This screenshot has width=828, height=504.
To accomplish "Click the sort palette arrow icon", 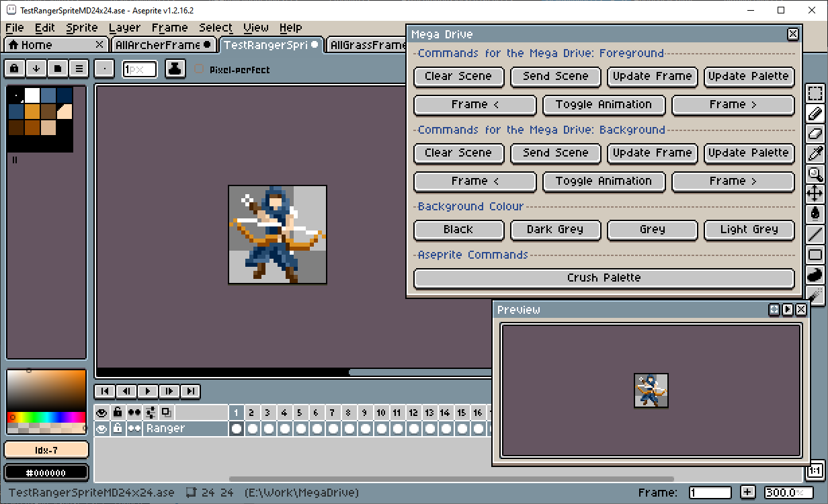I will click(36, 69).
